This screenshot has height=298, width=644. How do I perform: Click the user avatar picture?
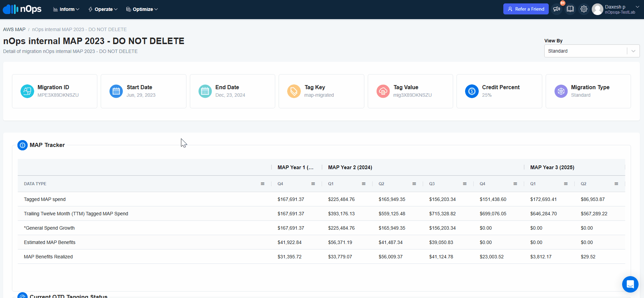598,9
